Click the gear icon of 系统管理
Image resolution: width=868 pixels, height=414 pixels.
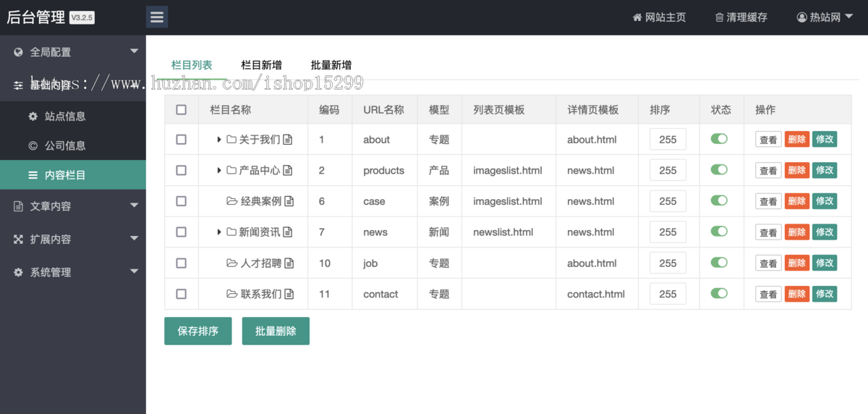tap(18, 272)
